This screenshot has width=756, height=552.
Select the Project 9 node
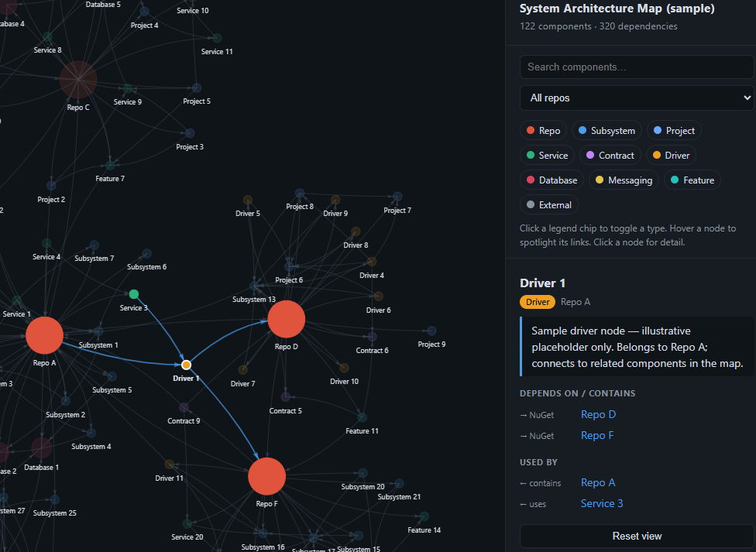[x=431, y=331]
